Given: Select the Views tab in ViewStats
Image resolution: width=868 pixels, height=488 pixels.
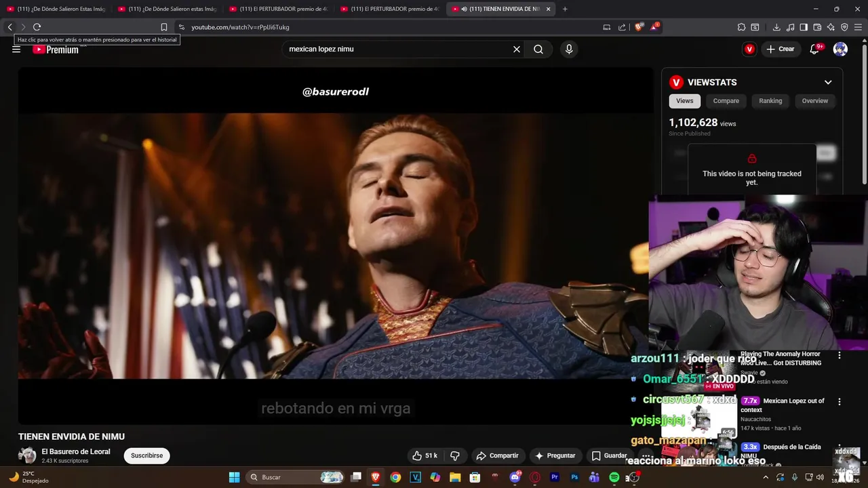Looking at the screenshot, I should (685, 101).
